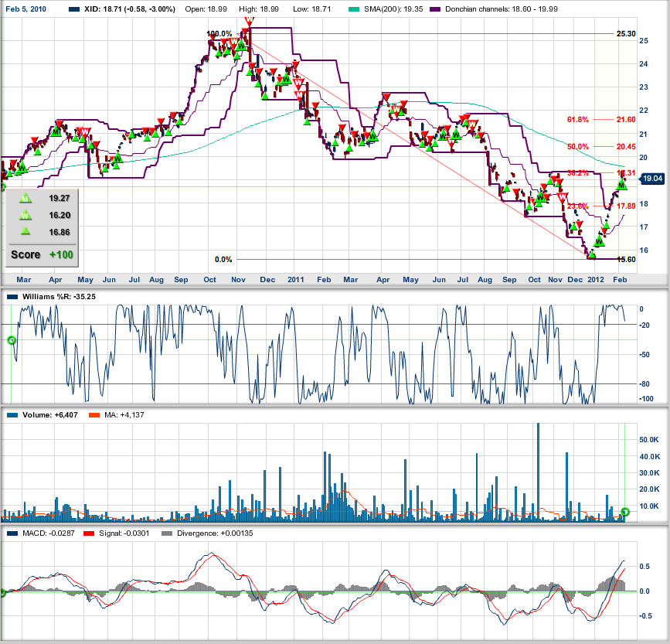Click the XID dark blue legend swatch
The height and width of the screenshot is (644, 670).
tap(74, 9)
